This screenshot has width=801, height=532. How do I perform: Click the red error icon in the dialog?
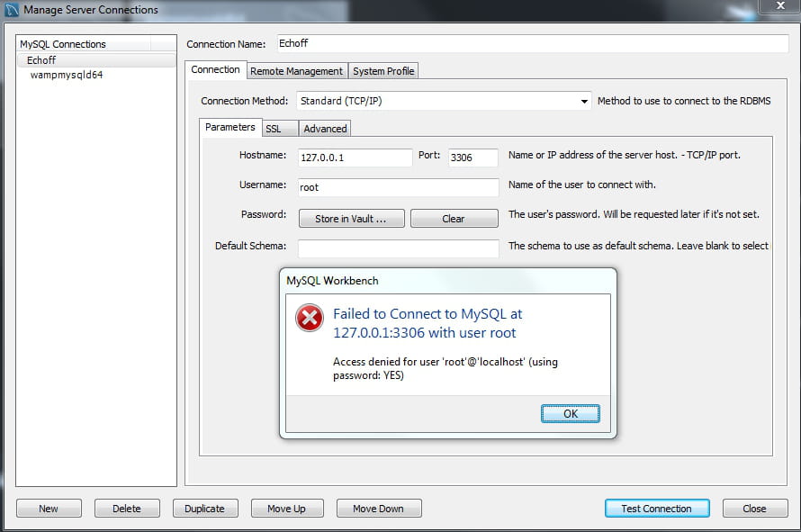tap(309, 318)
